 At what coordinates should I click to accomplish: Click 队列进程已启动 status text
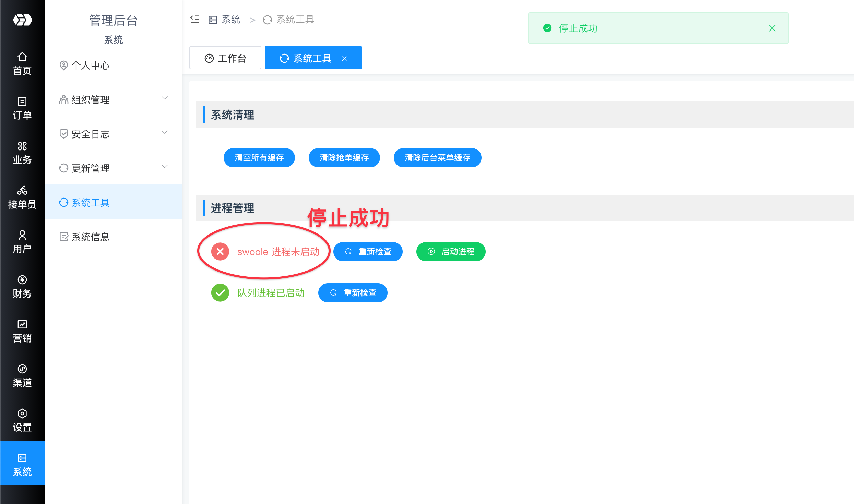point(271,293)
